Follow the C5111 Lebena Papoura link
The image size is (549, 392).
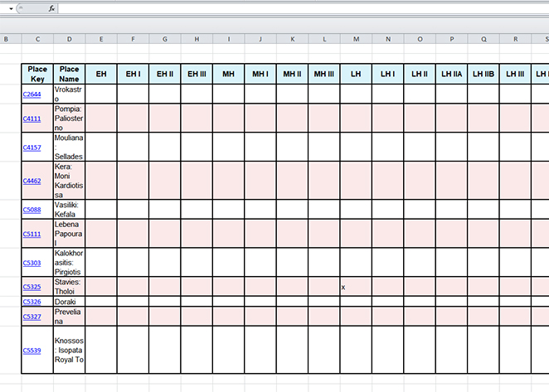[32, 234]
